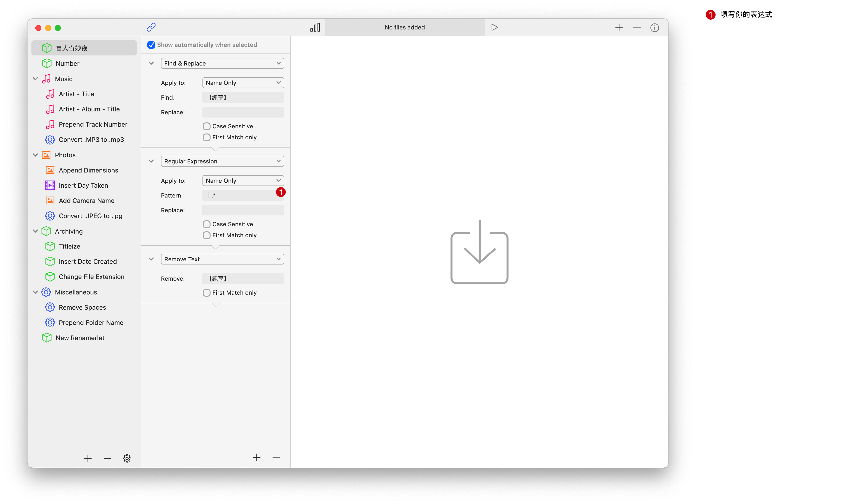Open the bar chart statistics icon
This screenshot has height=504, width=853.
point(315,27)
